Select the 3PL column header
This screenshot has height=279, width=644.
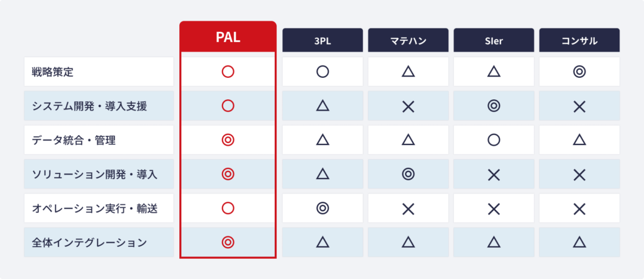pos(323,40)
